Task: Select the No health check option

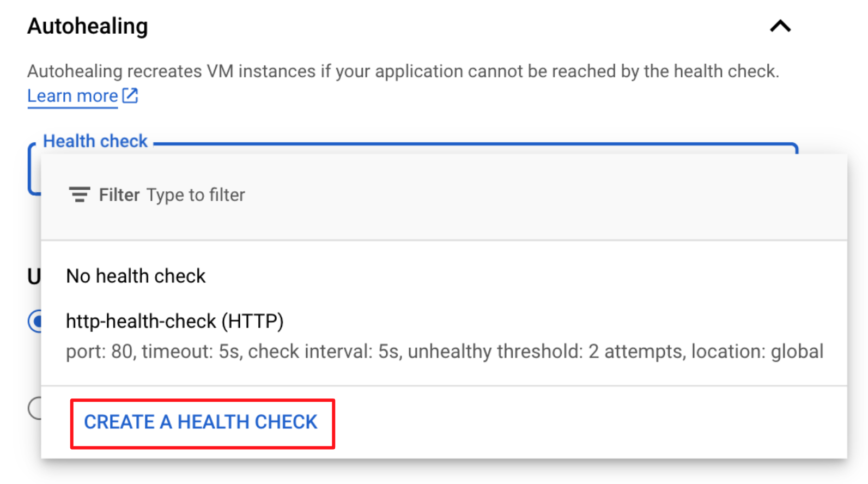Action: click(136, 276)
